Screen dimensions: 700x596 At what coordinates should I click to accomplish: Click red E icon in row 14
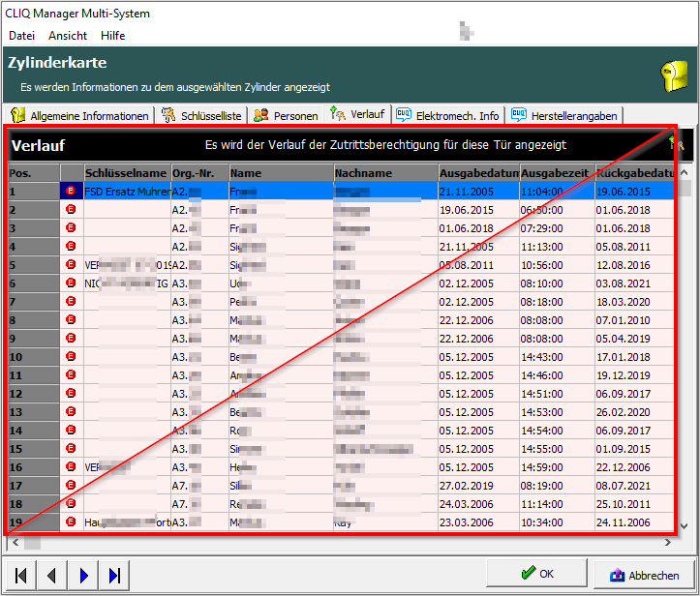point(71,430)
